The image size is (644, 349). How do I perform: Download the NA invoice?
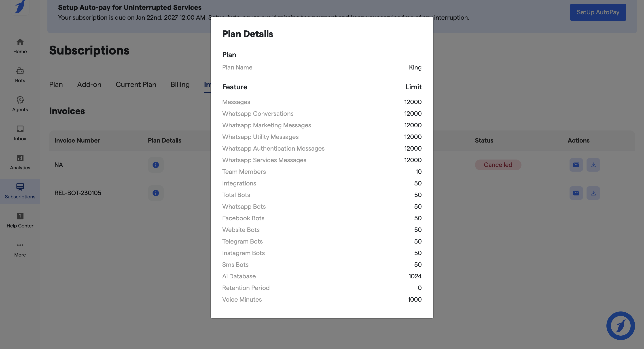click(x=593, y=165)
